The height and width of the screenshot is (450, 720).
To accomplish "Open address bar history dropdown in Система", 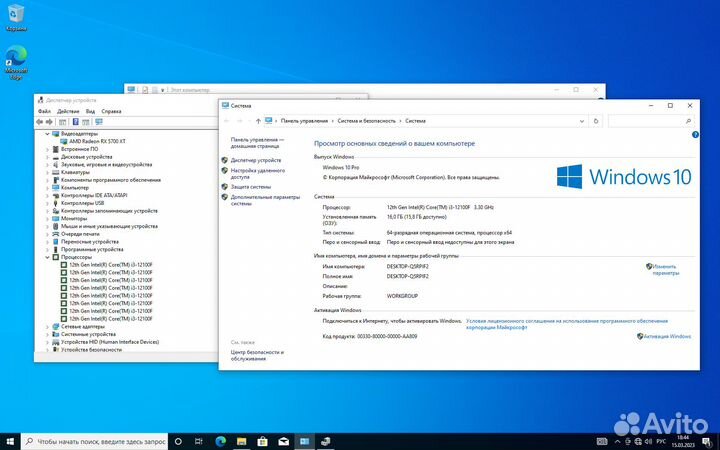I will pos(582,121).
